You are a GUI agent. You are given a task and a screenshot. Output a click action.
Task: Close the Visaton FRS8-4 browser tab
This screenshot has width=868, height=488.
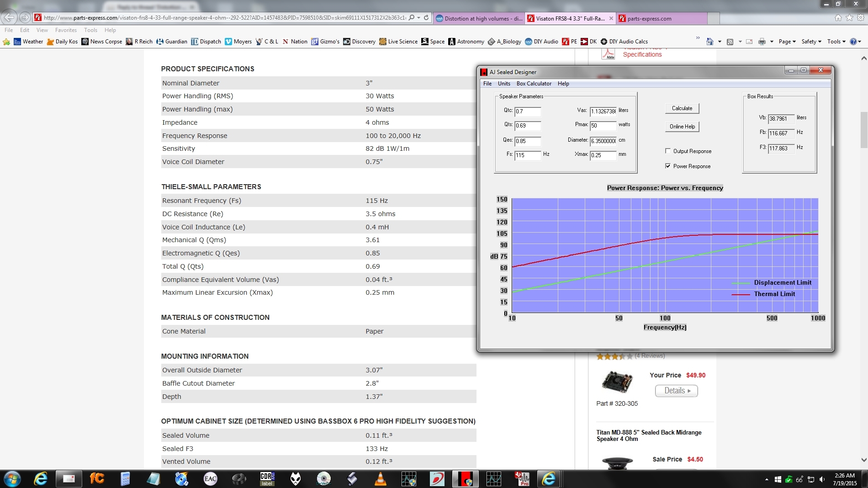(611, 18)
